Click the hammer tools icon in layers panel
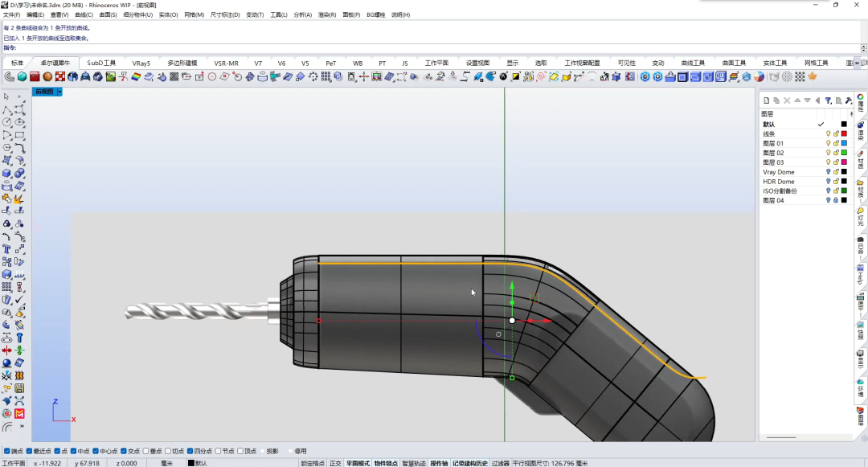 [848, 100]
